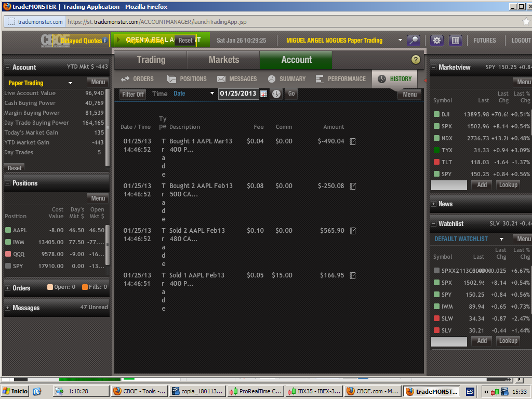Open the ProRealTime taskbar item
Screen dimensions: 532x399
(x=256, y=391)
